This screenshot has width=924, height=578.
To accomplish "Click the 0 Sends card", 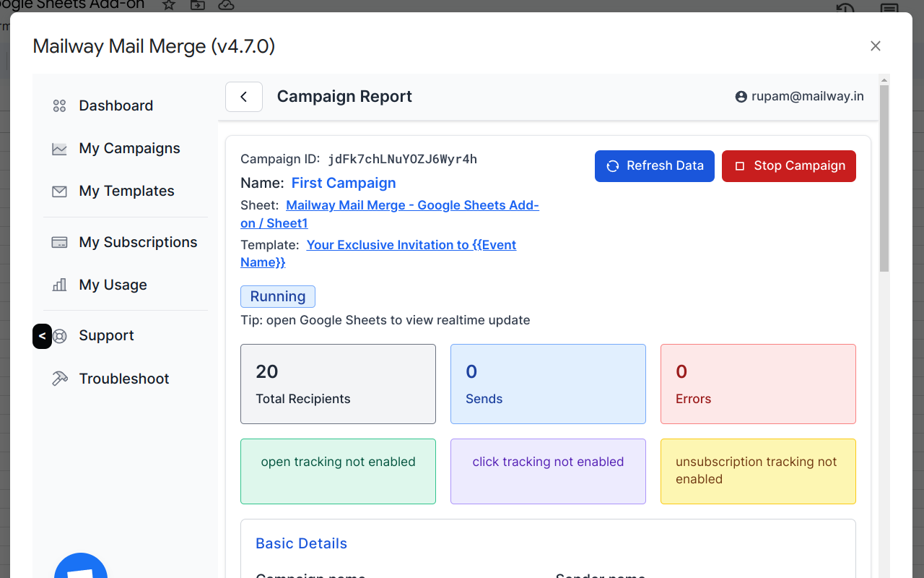I will tap(548, 384).
